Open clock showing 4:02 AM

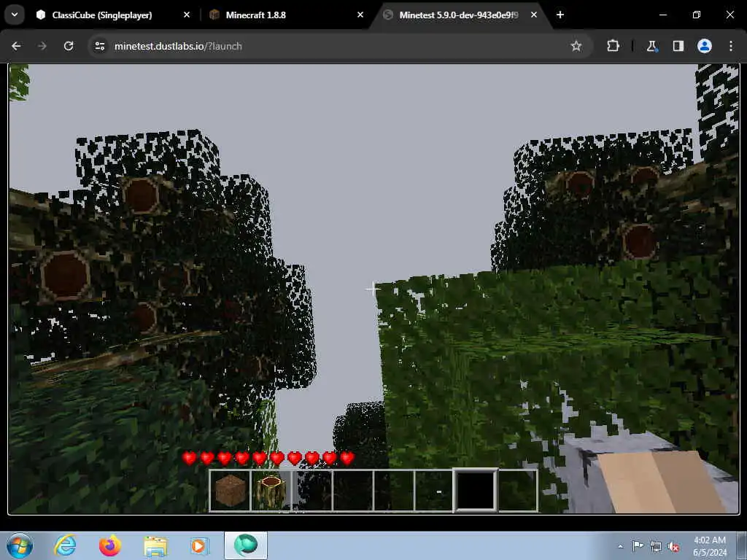[x=710, y=546]
